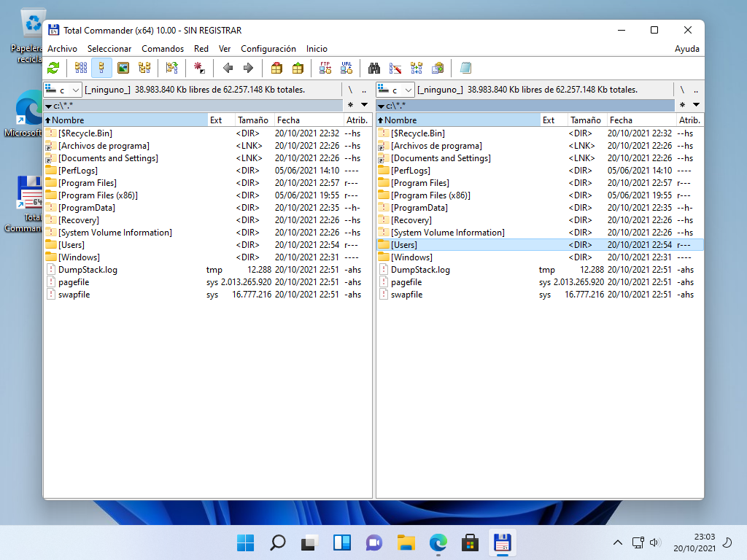This screenshot has width=747, height=560.
Task: Open FTP connect icon
Action: [325, 68]
